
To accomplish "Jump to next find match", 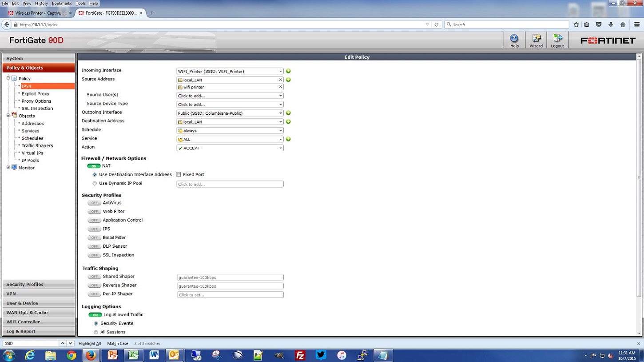I will (70, 343).
